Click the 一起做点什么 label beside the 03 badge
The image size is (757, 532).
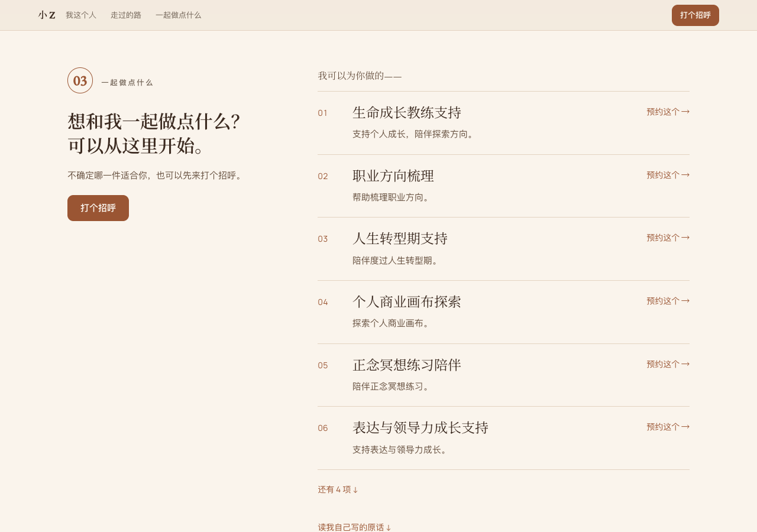click(x=127, y=83)
